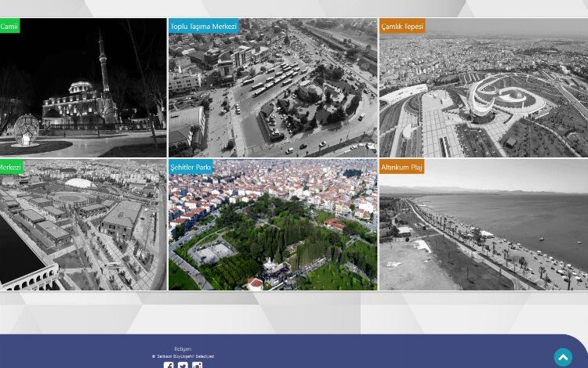Open the Şehitler Parkı color photo

click(x=273, y=225)
